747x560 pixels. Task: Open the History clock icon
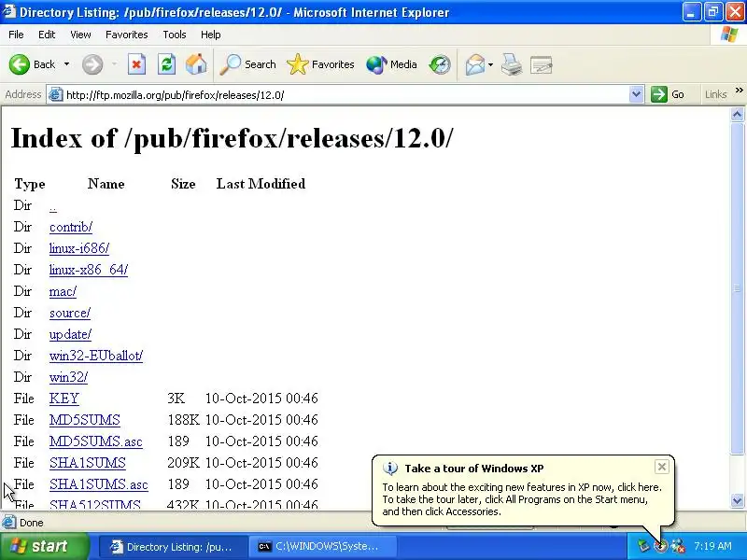(439, 64)
